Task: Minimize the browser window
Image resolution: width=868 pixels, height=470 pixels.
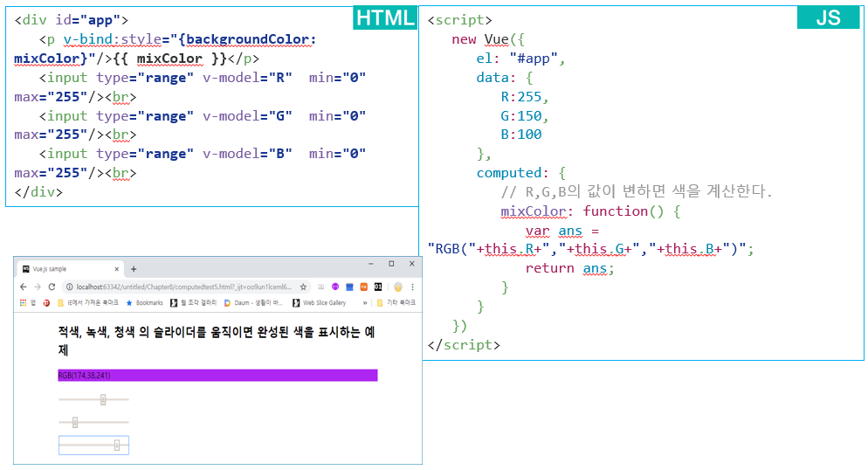Action: tap(371, 264)
